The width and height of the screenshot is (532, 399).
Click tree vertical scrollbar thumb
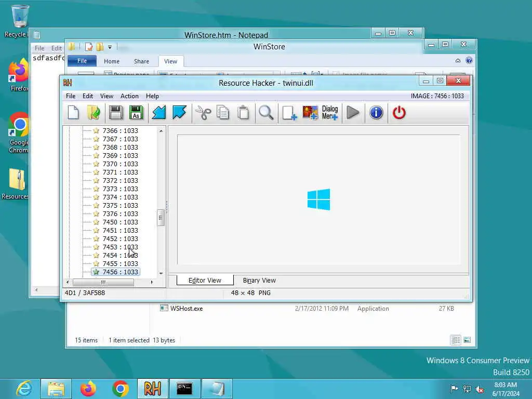pyautogui.click(x=161, y=218)
